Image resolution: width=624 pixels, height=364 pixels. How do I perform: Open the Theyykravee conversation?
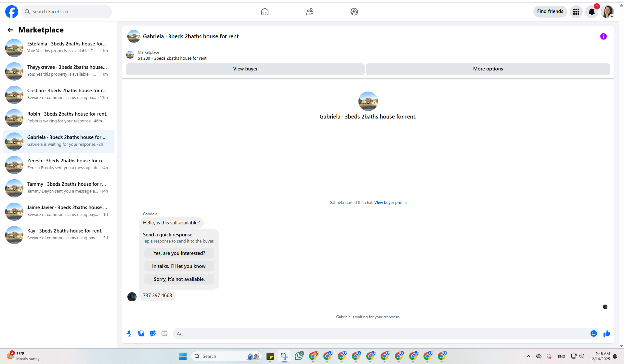tap(58, 71)
